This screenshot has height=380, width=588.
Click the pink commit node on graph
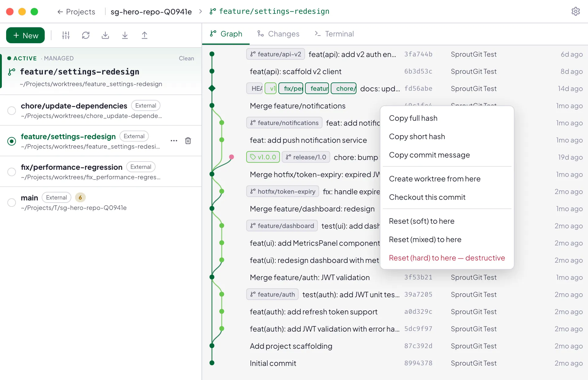pos(232,157)
